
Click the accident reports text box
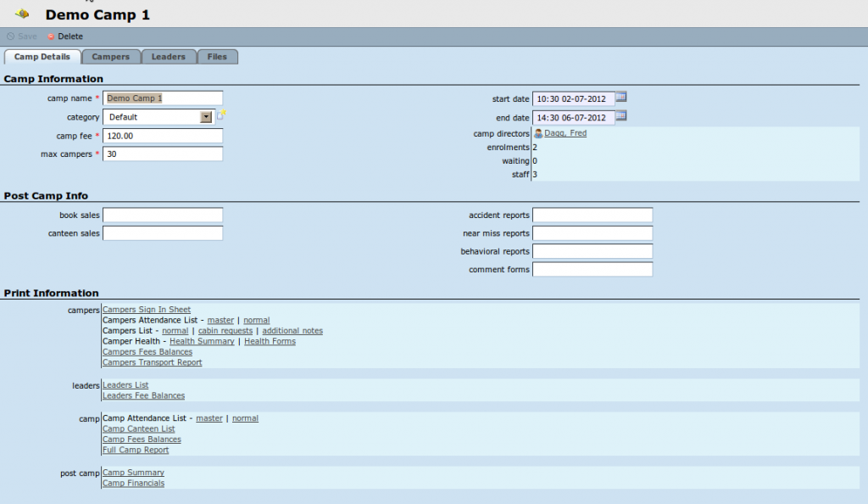[x=593, y=216]
